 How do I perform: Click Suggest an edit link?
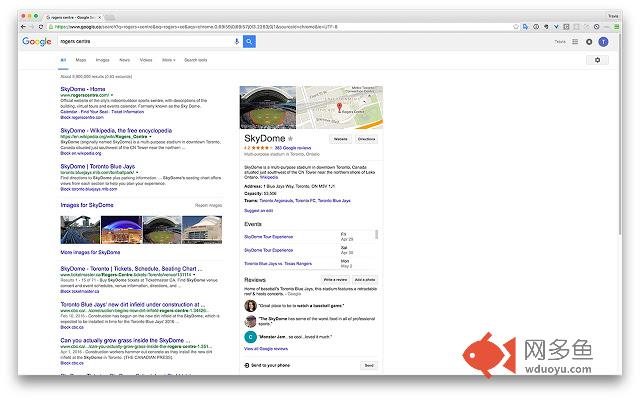[x=258, y=211]
